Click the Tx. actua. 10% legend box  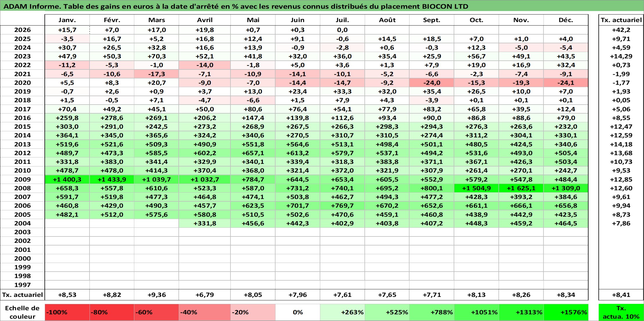pyautogui.click(x=621, y=312)
